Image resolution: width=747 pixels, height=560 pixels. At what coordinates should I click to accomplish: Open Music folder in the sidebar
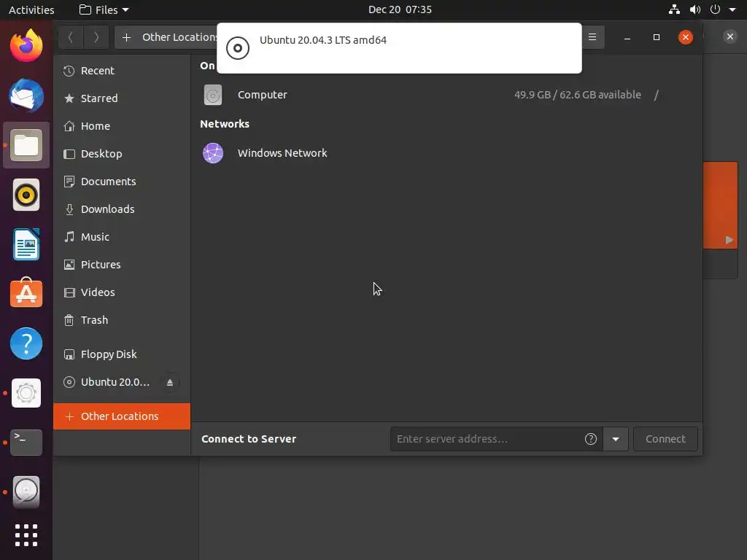(122, 237)
